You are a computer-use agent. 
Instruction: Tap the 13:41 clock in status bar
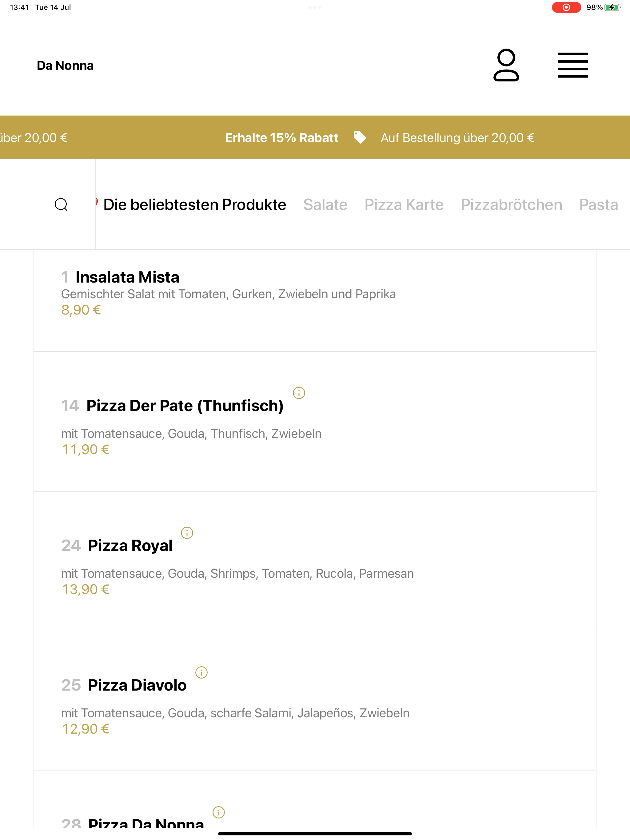click(19, 8)
